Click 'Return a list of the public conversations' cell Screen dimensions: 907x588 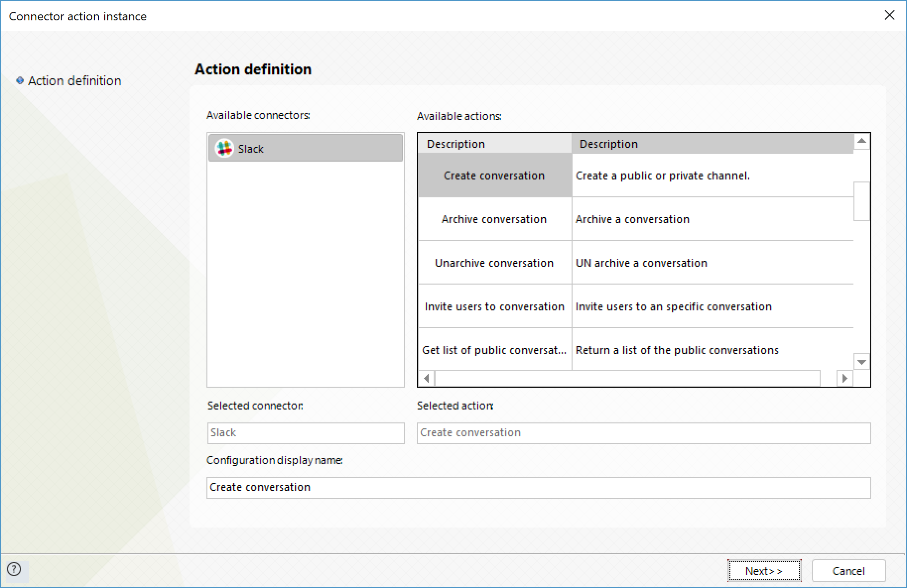coord(713,350)
